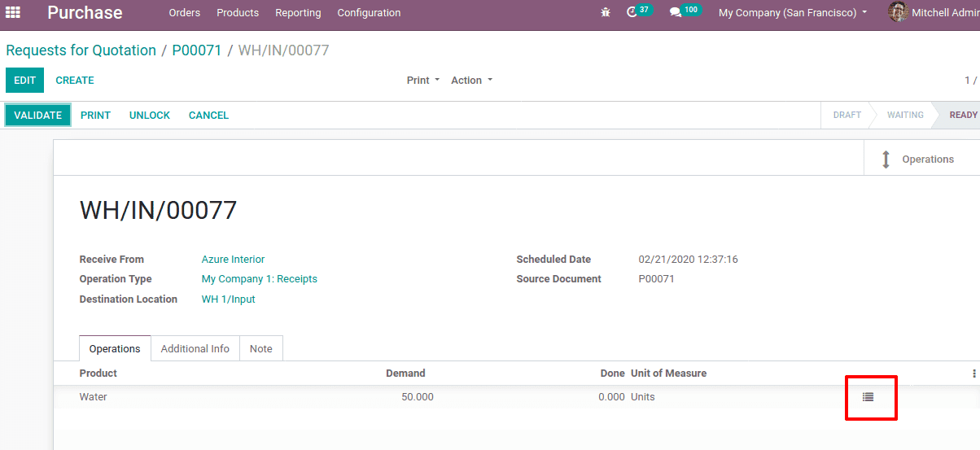Open the conversations chat icon with 100 badge
This screenshot has width=980, height=450.
(x=685, y=11)
